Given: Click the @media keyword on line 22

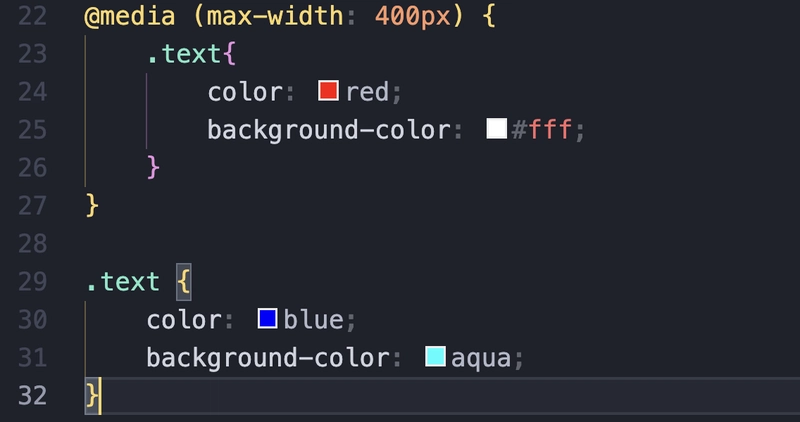Looking at the screenshot, I should (x=130, y=16).
